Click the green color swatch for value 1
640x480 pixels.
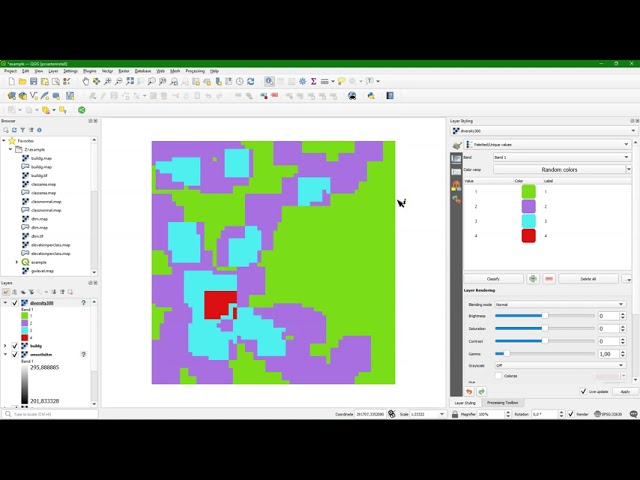coord(529,191)
